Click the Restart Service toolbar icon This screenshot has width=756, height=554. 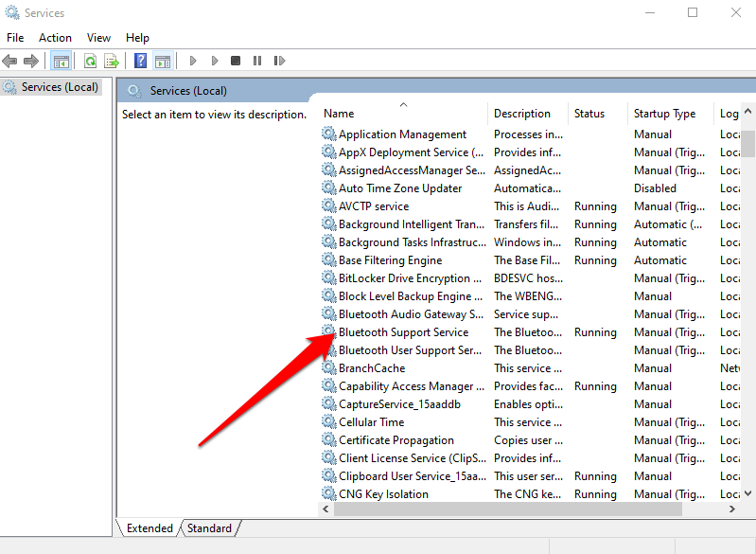point(277,61)
